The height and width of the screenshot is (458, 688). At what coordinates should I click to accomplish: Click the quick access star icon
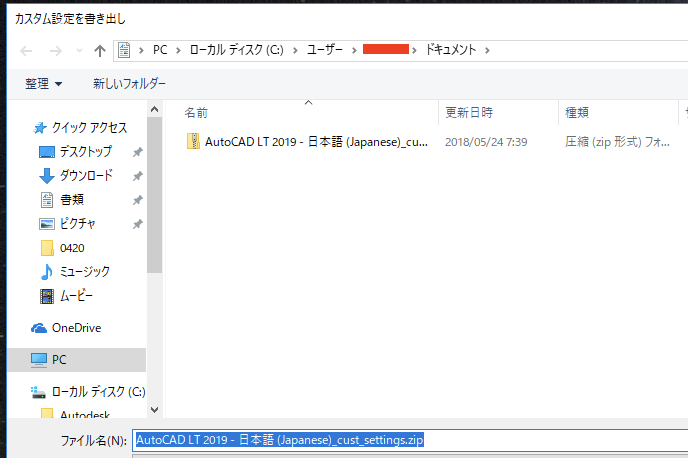tap(39, 128)
